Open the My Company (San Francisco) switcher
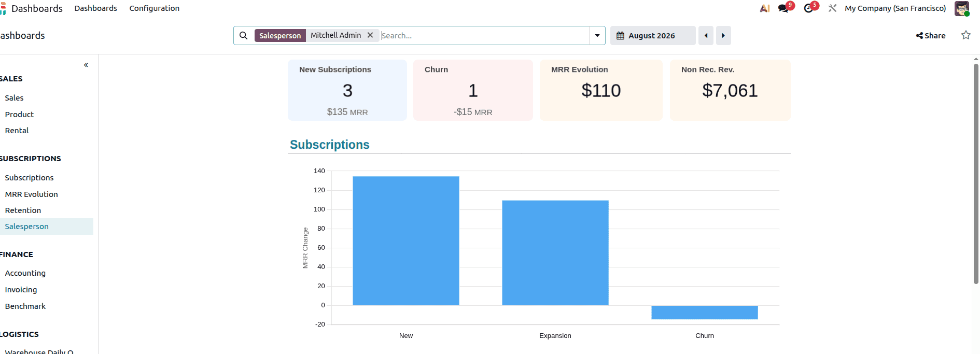 895,8
